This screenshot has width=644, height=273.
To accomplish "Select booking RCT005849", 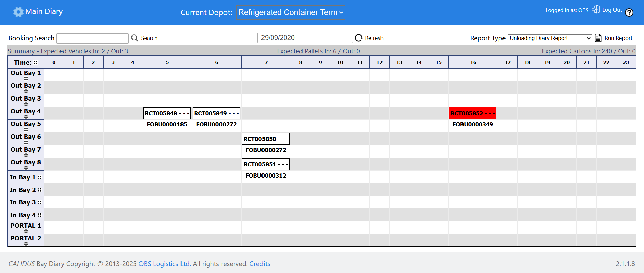I will tap(216, 113).
